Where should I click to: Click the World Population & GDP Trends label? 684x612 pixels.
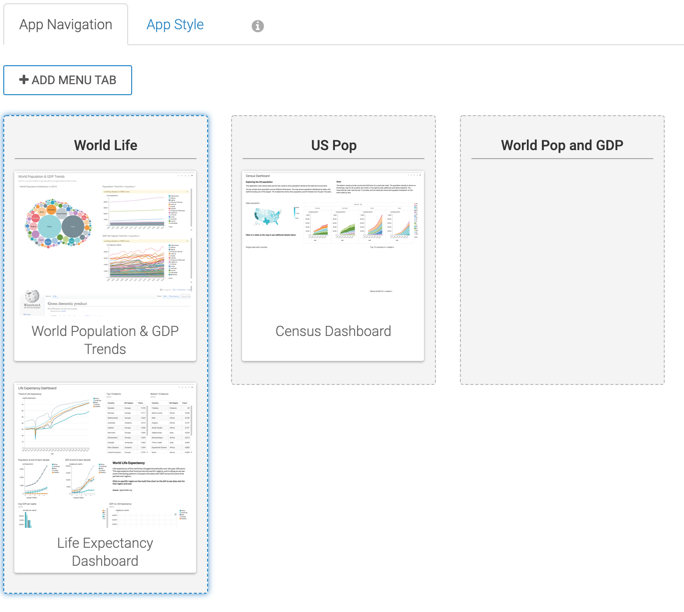point(105,340)
